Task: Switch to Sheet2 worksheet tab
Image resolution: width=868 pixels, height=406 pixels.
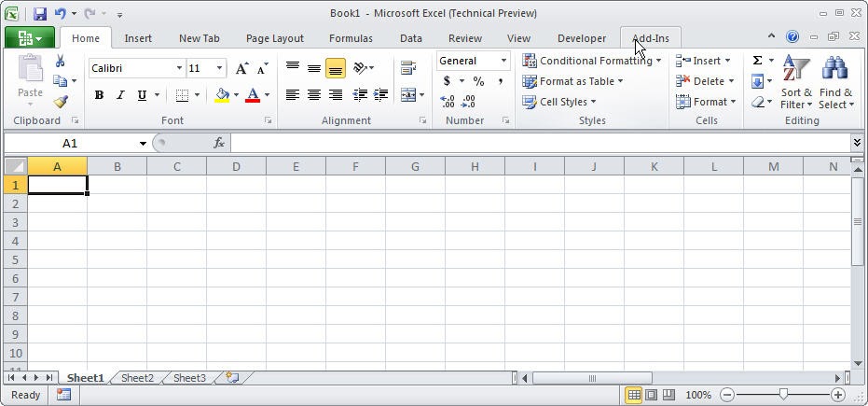Action: coord(137,378)
